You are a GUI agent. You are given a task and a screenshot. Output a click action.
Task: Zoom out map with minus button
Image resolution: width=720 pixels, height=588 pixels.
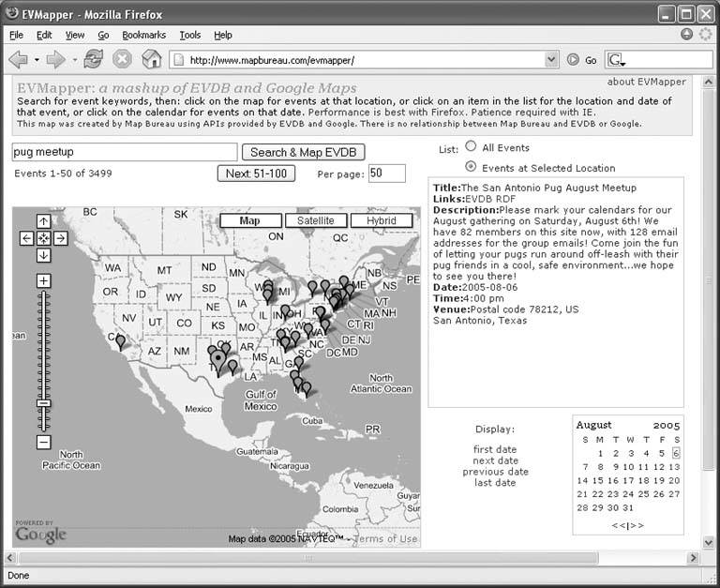[x=43, y=442]
